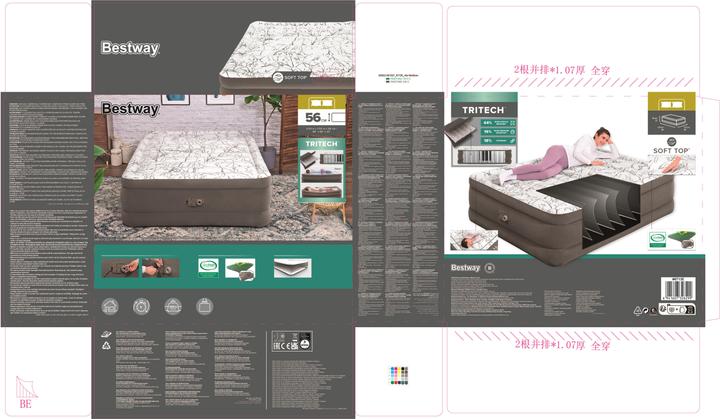Select the top-view sleeping person thumbnail
The height and width of the screenshot is (419, 720).
(x=474, y=240)
